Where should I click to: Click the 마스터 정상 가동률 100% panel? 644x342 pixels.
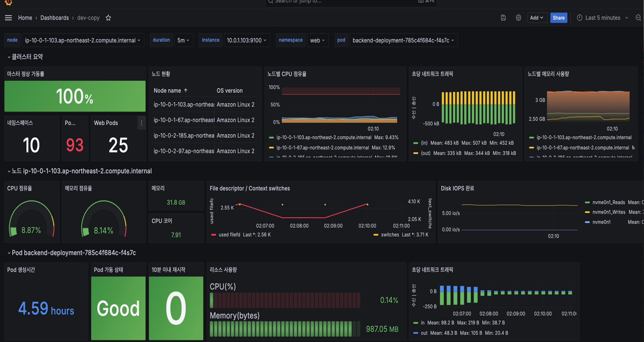75,96
